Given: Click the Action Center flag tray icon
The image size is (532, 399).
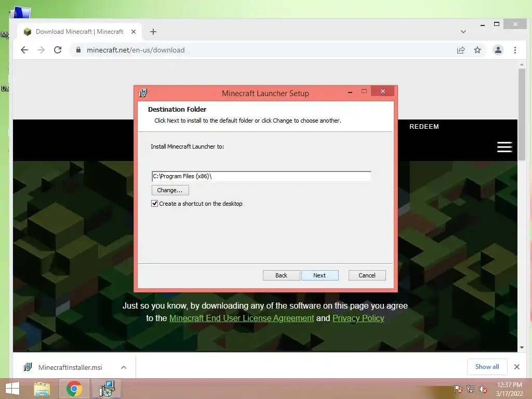Looking at the screenshot, I should 458,389.
